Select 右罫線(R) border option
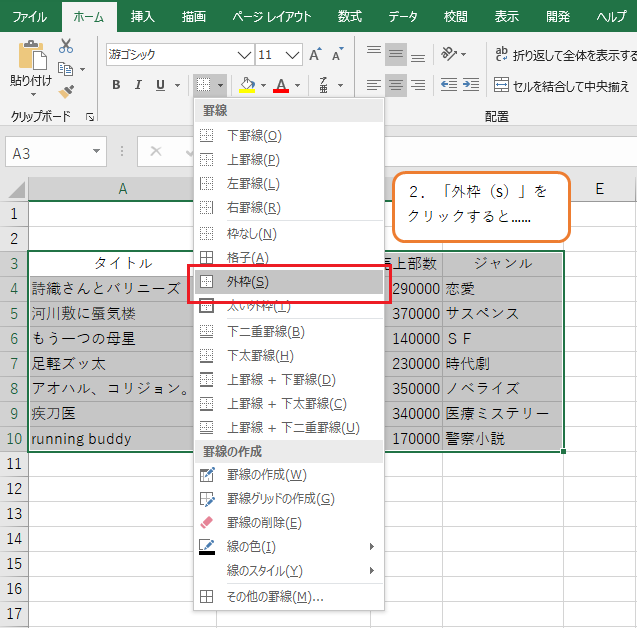 289,208
